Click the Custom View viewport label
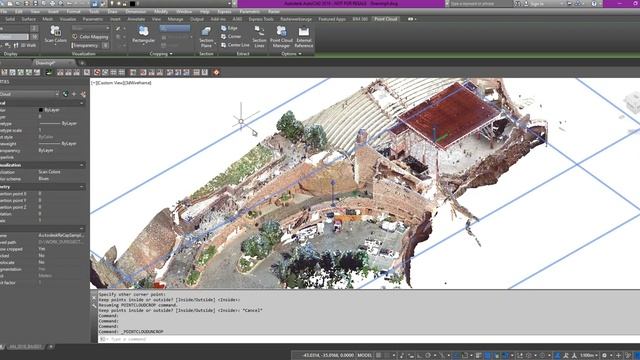Screen dimensions: 640x360 click(111, 83)
